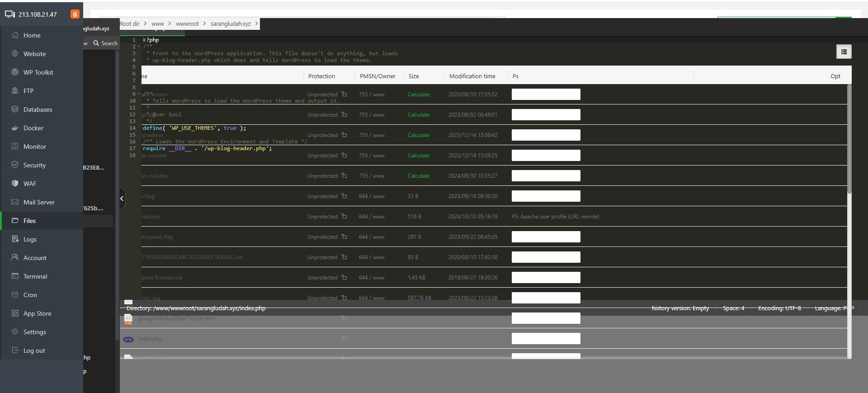
Task: Select the index.php file row
Action: point(150,339)
